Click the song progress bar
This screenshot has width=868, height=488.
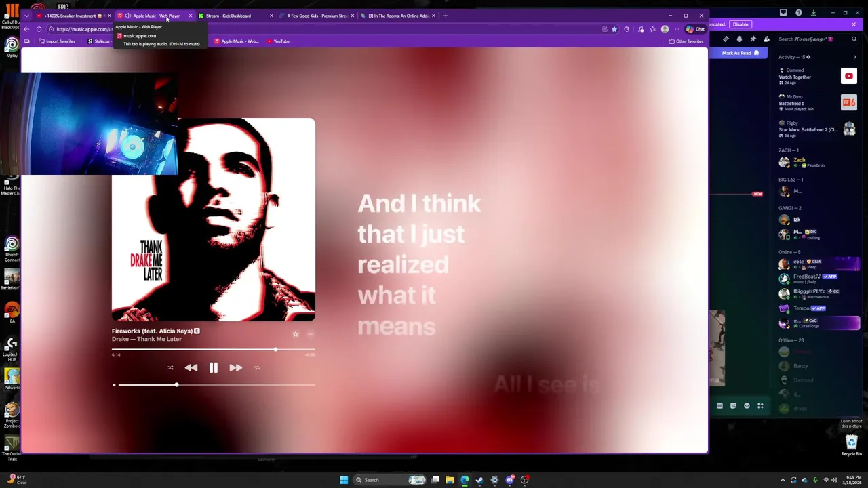[x=214, y=350]
